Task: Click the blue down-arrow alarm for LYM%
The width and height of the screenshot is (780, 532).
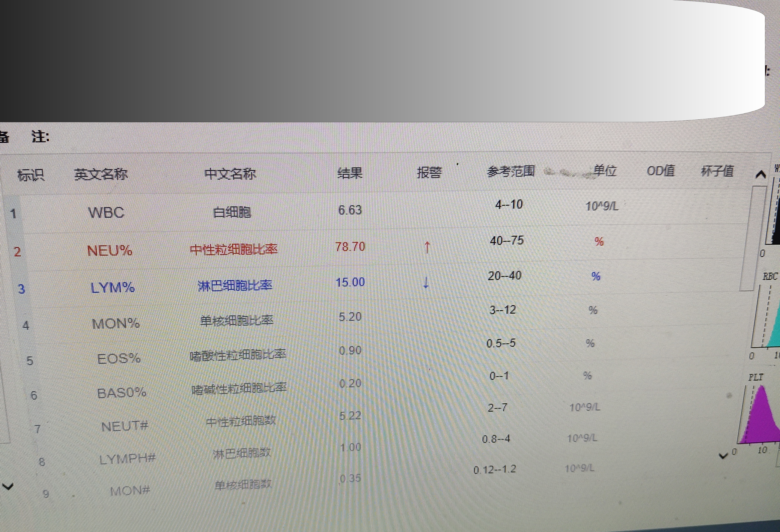Action: [x=426, y=282]
